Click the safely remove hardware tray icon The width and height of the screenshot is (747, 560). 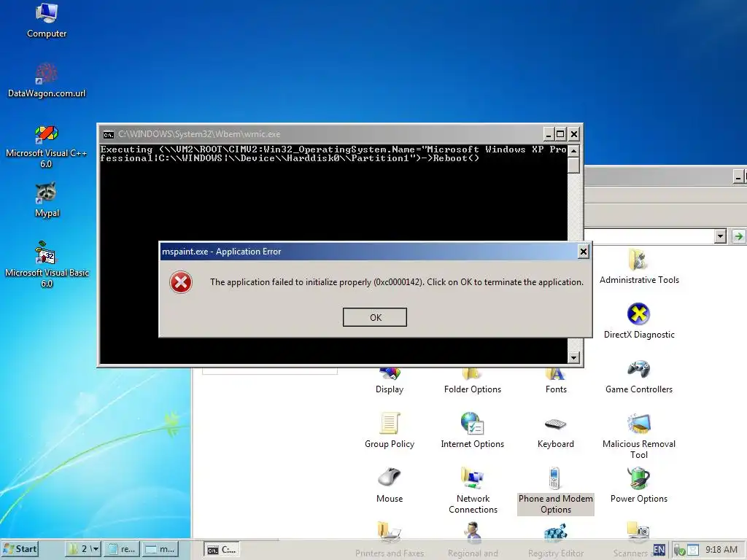680,550
